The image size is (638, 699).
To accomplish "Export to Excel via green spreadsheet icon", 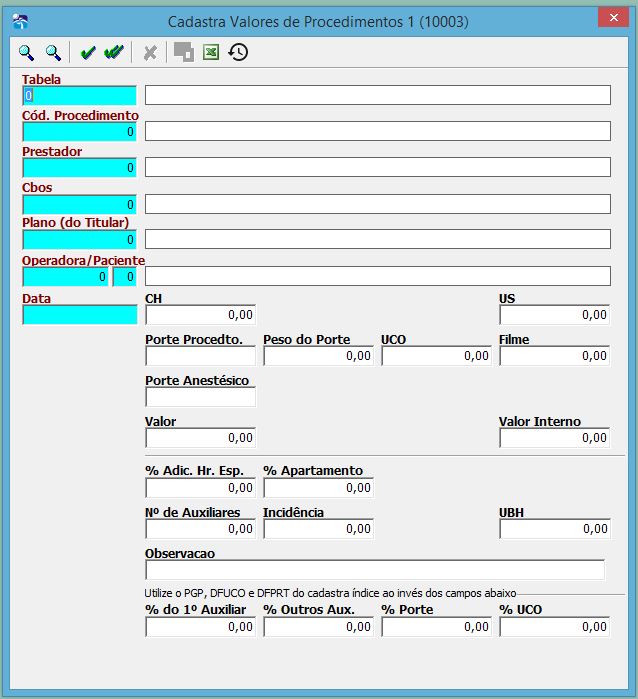I will [211, 52].
